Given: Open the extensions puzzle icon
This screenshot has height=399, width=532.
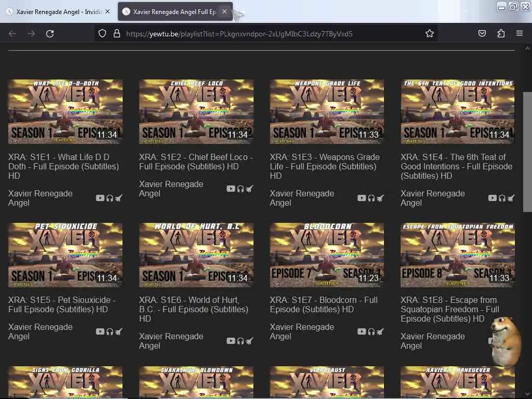Looking at the screenshot, I should [x=501, y=33].
